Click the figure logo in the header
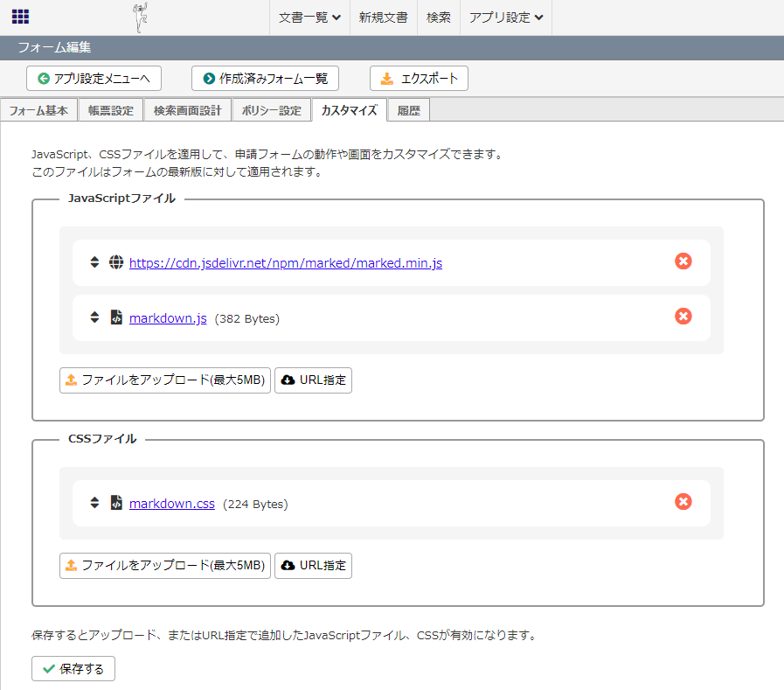784x690 pixels. click(x=141, y=17)
